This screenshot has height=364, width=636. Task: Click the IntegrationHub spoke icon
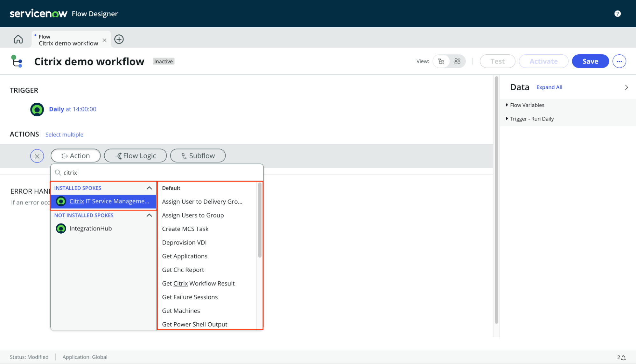click(61, 228)
